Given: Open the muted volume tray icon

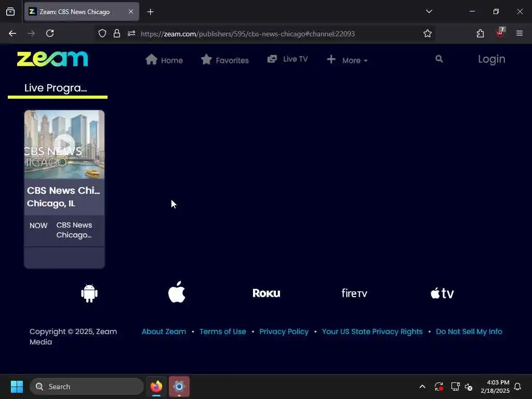Looking at the screenshot, I should pos(469,387).
